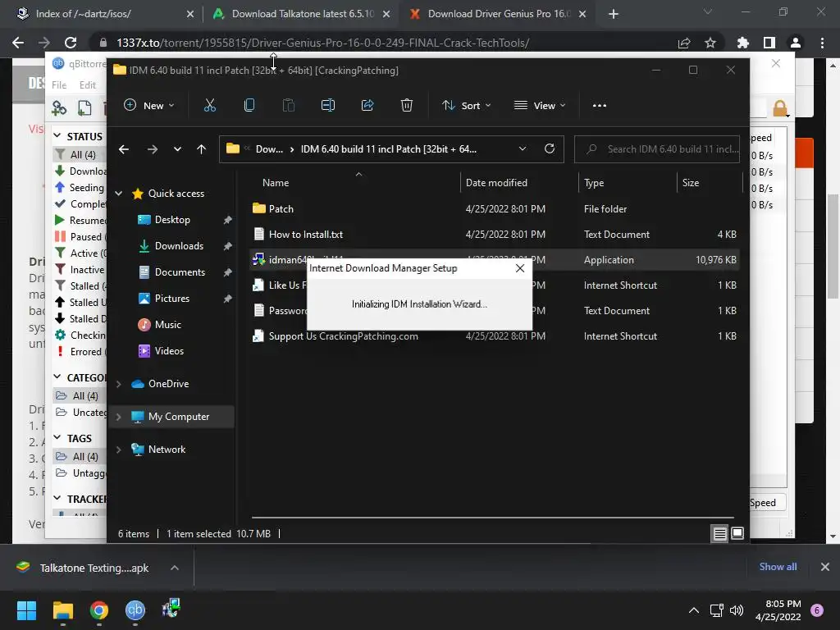The height and width of the screenshot is (630, 840).
Task: Open Desktop in Quick access
Action: point(172,220)
